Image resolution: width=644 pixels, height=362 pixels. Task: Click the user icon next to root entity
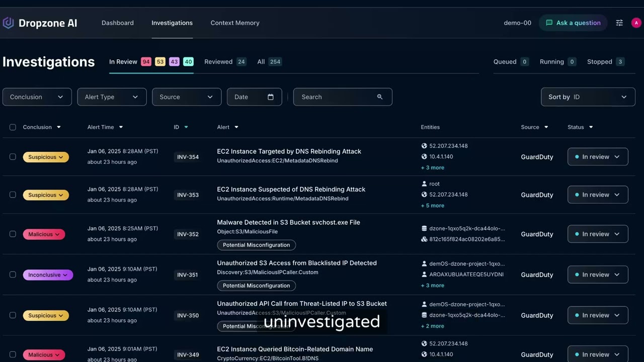[424, 184]
